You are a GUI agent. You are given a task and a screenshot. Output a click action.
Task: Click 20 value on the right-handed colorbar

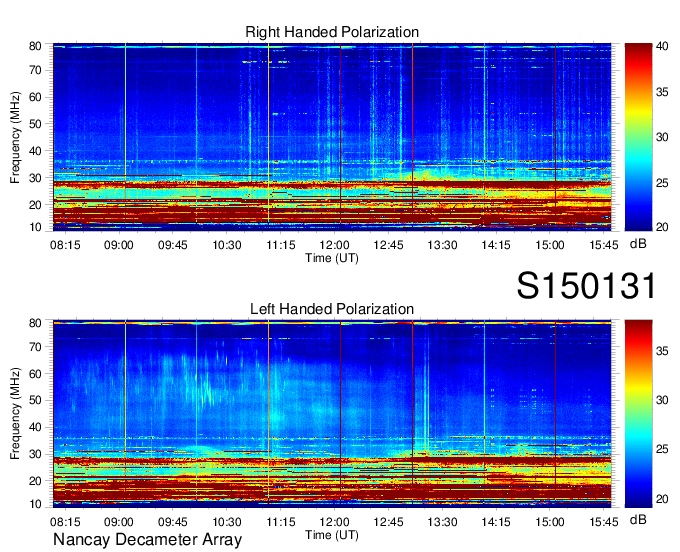(x=662, y=227)
